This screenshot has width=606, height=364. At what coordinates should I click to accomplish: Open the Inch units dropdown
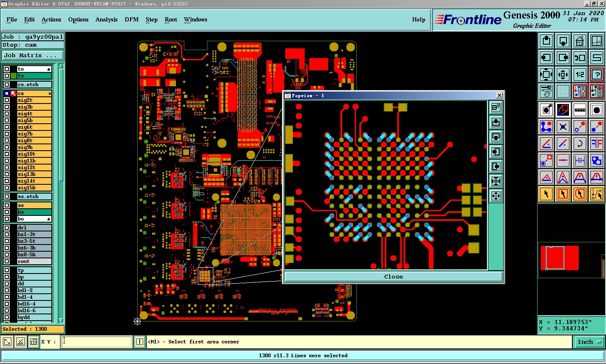589,342
